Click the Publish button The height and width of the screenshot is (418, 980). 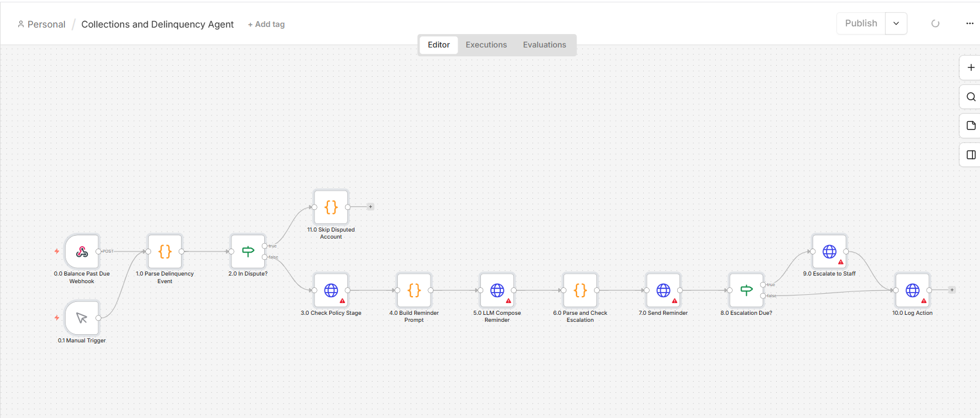tap(861, 23)
